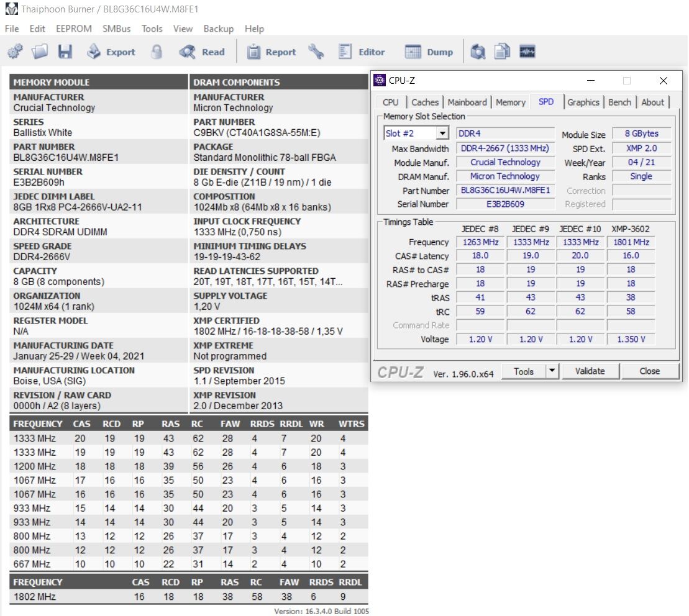This screenshot has width=689, height=616.
Task: Click the serial number E3B2B609h text
Action: coord(39,182)
